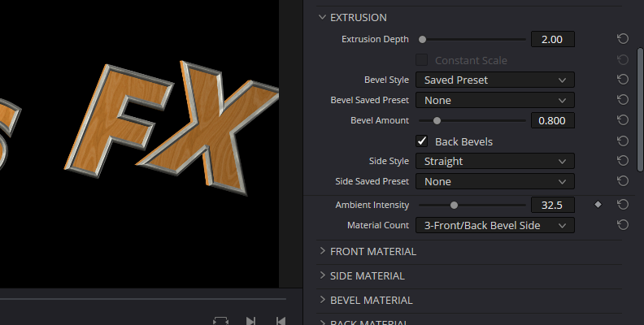Reset the Side Style parameter
Image resolution: width=644 pixels, height=325 pixels.
[x=622, y=161]
